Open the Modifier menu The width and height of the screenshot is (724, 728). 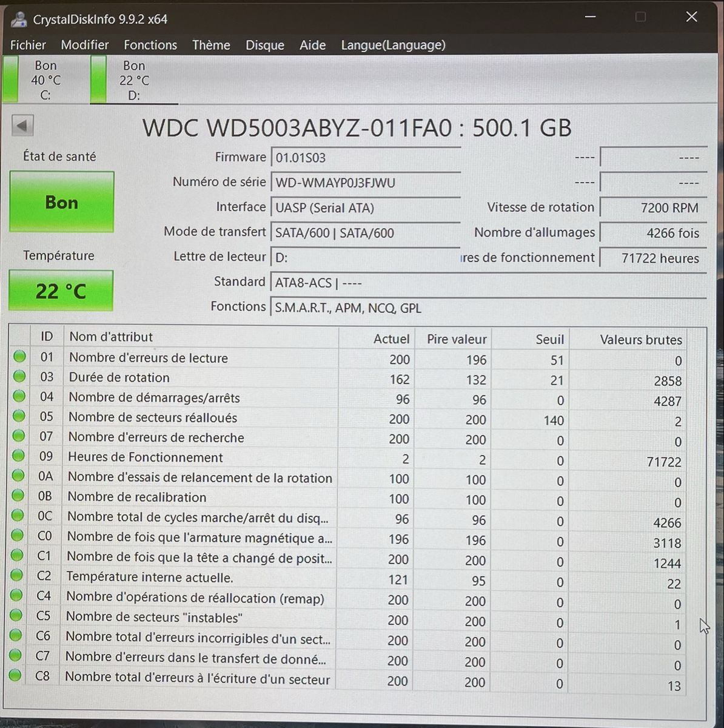pos(85,45)
